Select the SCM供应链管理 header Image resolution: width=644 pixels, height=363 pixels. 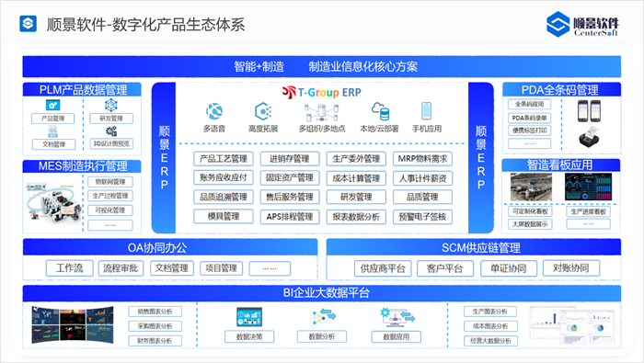click(474, 247)
